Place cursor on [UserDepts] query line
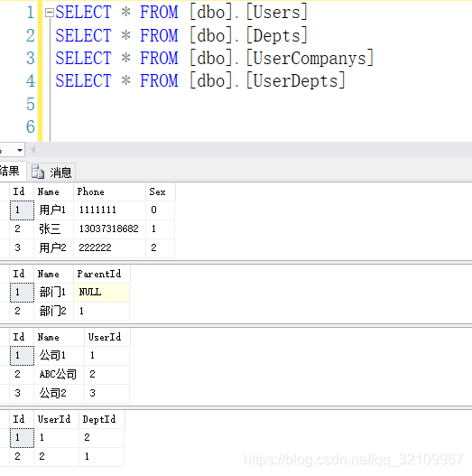 pyautogui.click(x=200, y=80)
